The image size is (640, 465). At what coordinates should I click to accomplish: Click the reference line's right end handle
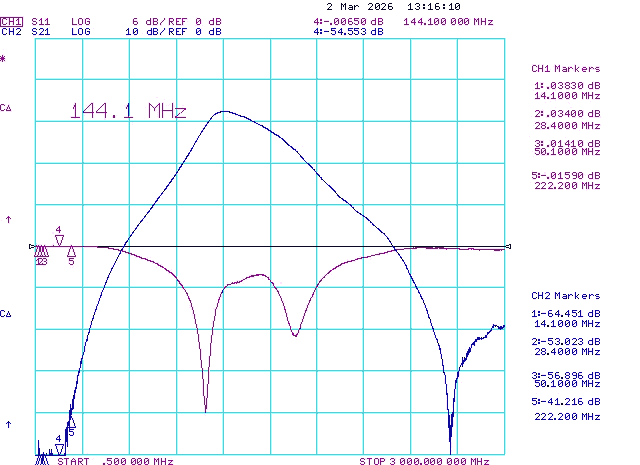click(x=508, y=246)
